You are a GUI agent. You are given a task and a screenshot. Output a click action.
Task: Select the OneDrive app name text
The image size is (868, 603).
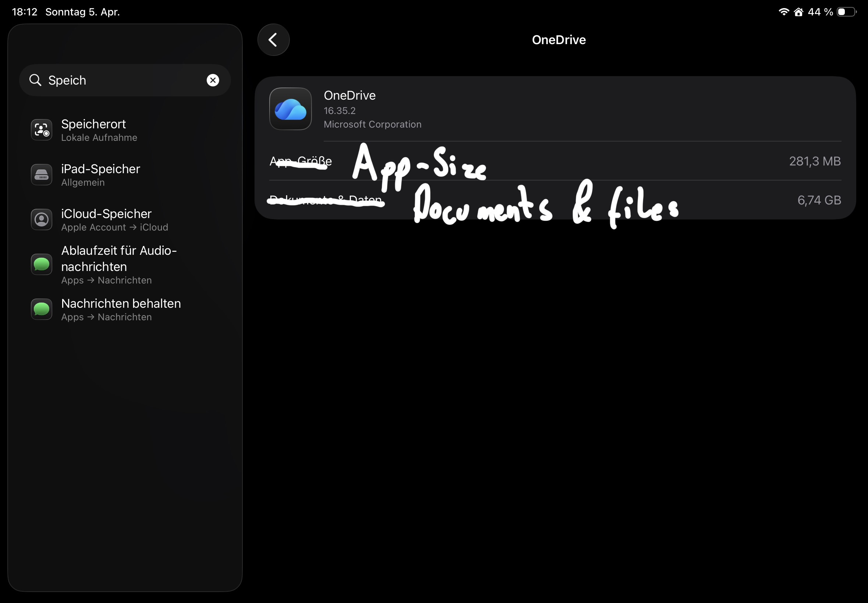[349, 95]
